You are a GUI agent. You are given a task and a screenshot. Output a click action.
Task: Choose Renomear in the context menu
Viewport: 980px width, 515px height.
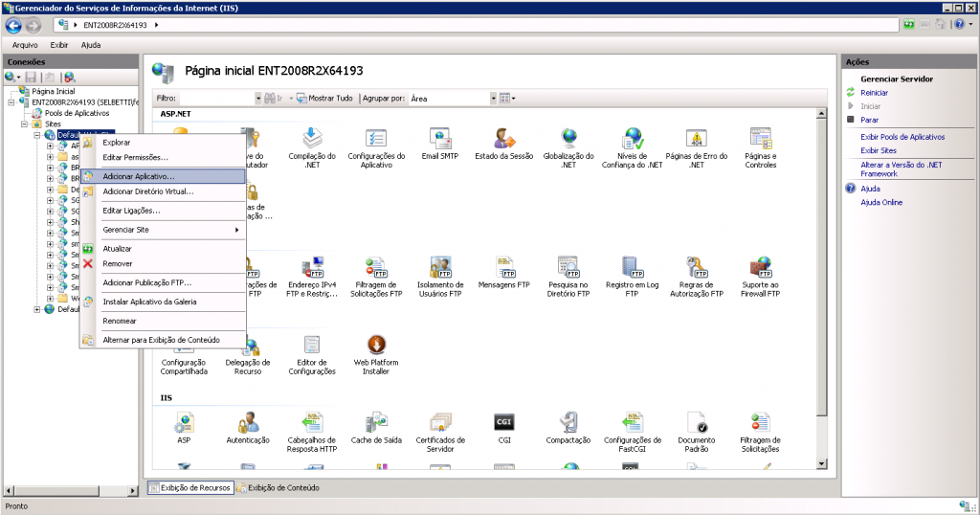(163, 321)
